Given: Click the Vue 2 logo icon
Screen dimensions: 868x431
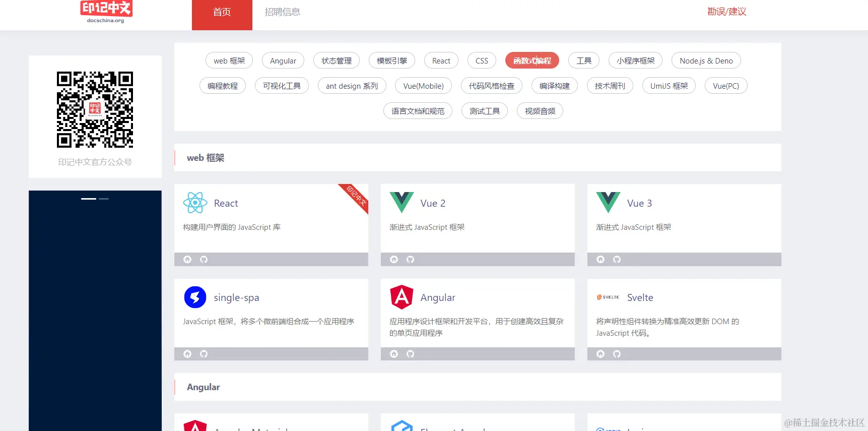Looking at the screenshot, I should click(402, 203).
